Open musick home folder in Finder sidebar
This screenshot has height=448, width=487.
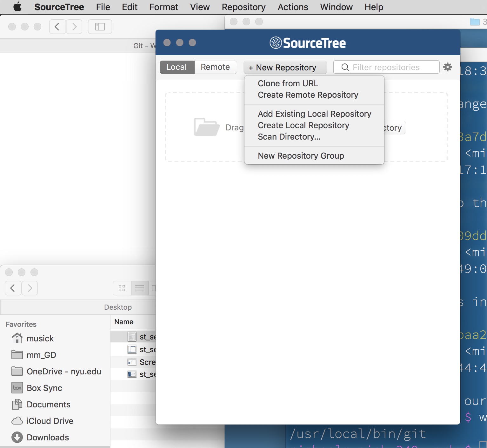click(32, 338)
